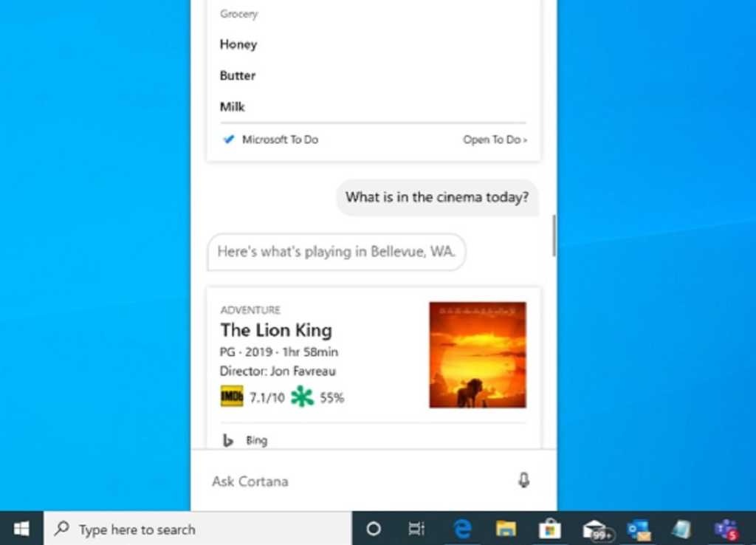Click the ADVENTURE genre label

250,309
